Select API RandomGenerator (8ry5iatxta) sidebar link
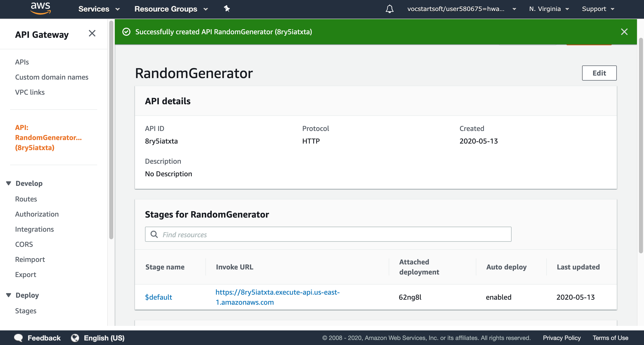 coord(48,137)
